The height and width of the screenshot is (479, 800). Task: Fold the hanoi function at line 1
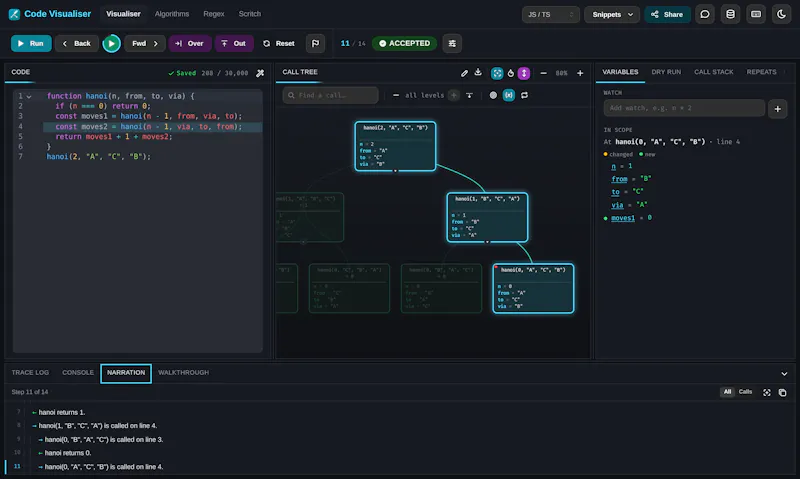[29, 96]
